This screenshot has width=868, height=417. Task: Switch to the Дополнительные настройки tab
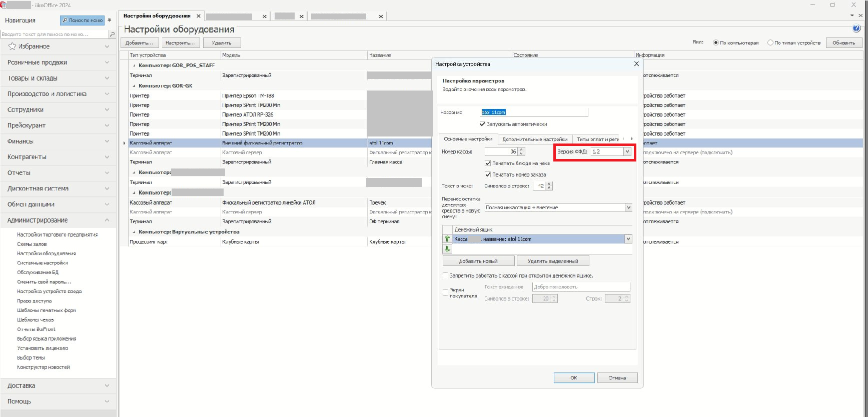coord(534,139)
